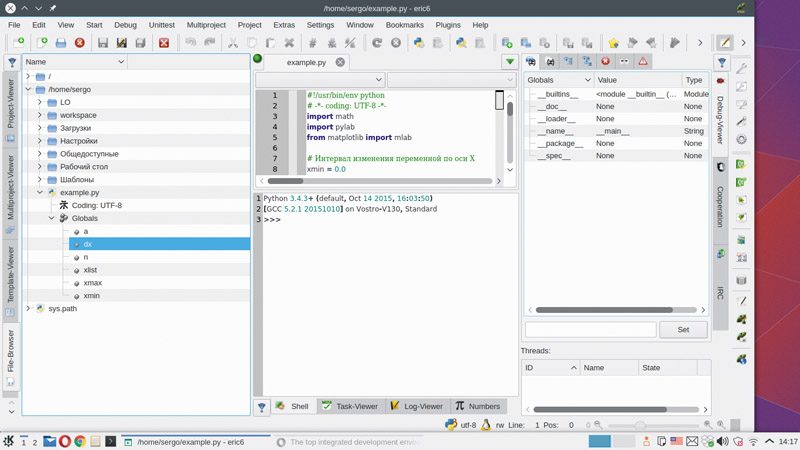Screen dimensions: 800x450
Task: Open the Debug menu
Action: click(x=125, y=24)
